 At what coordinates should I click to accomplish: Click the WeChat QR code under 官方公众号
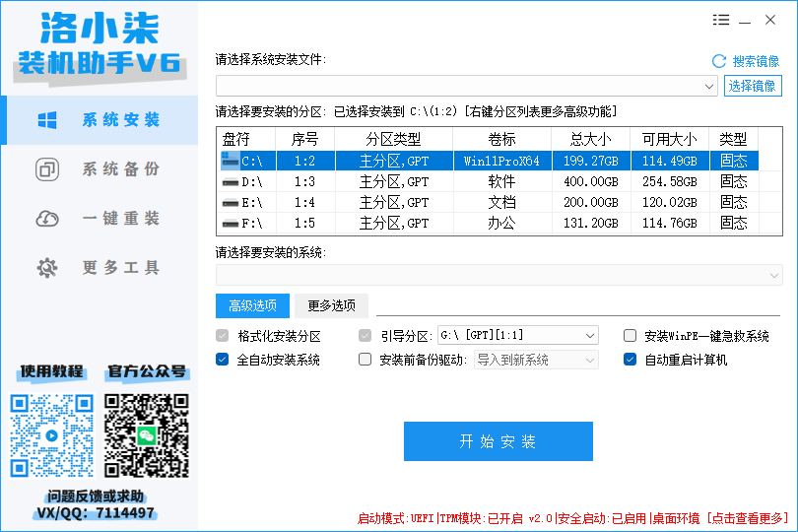click(x=147, y=434)
